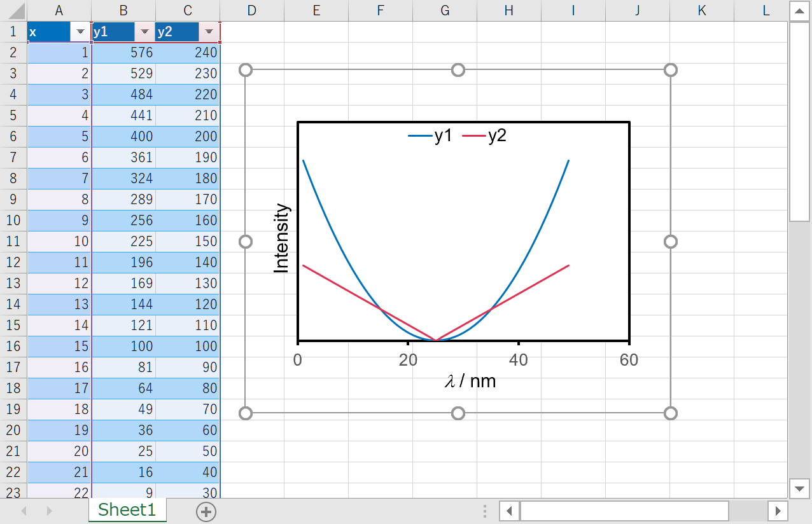Click the axis label 40

pyautogui.click(x=519, y=360)
